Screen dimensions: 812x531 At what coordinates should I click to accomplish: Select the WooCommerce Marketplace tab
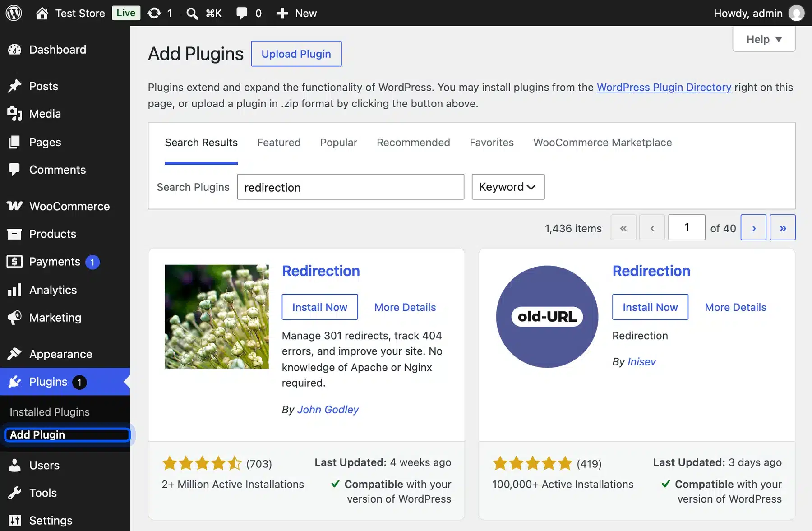pyautogui.click(x=602, y=143)
